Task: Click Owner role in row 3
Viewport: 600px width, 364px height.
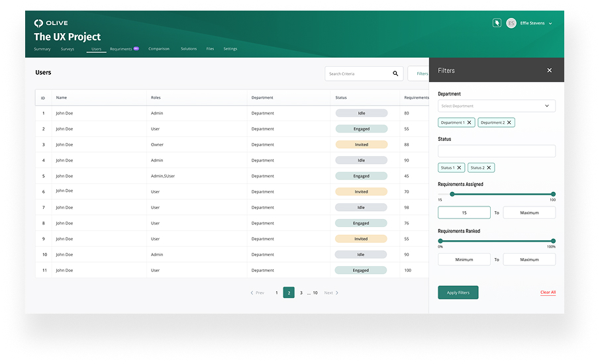Action: (x=157, y=144)
